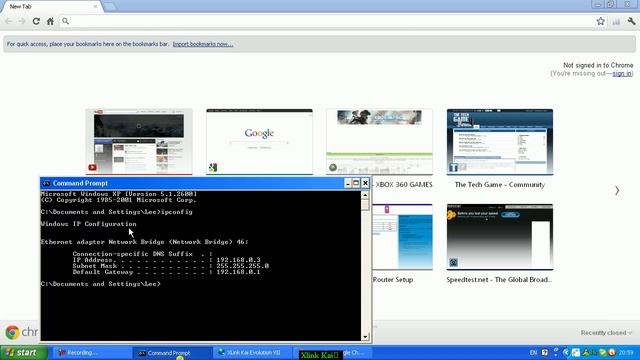Reload the page with Chrome's refresh icon
This screenshot has width=640, height=360.
pyautogui.click(x=36, y=21)
